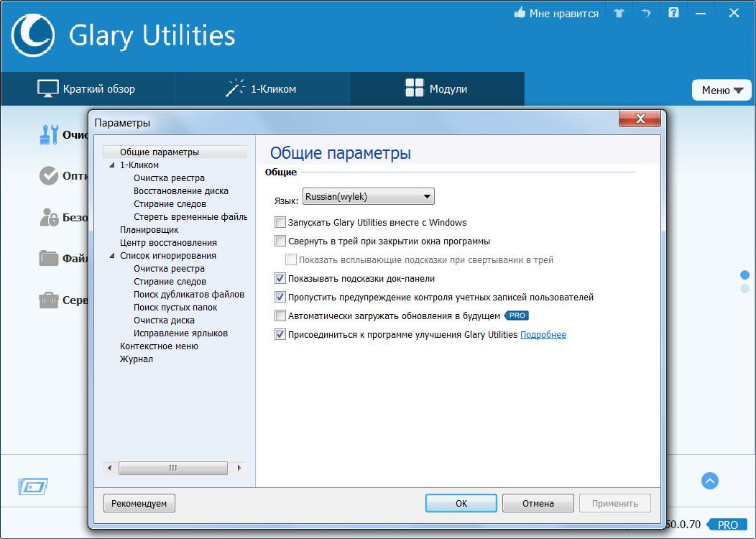Open Стирание следов under Список игнорирования
Screen dimensions: 756x539
tap(170, 282)
